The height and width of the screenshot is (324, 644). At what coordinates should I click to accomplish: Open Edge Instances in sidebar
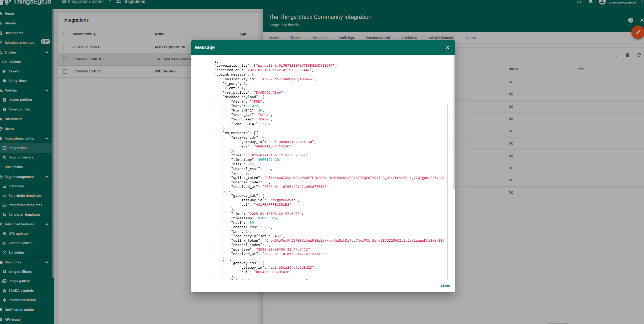(x=16, y=186)
